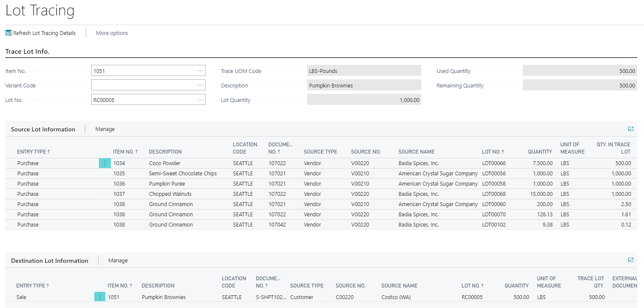Click the Refresh Lot Tracing Details icon
Screen dimensions: 644x308
click(x=9, y=33)
